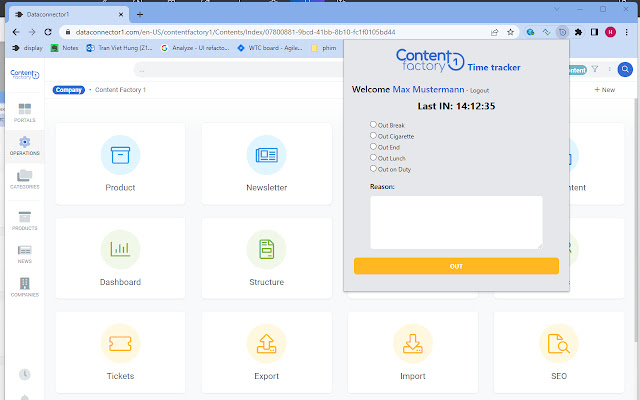Open a new browser tab
The height and width of the screenshot is (400, 640).
(x=140, y=15)
